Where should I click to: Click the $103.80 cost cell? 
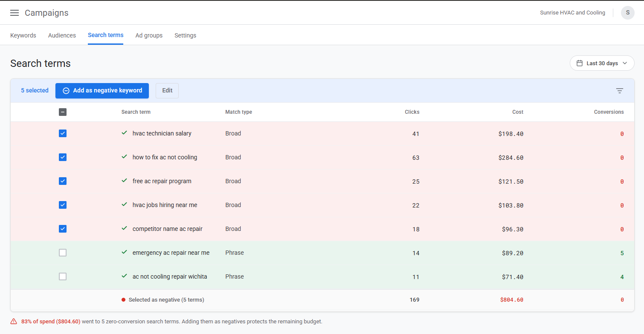pyautogui.click(x=511, y=205)
